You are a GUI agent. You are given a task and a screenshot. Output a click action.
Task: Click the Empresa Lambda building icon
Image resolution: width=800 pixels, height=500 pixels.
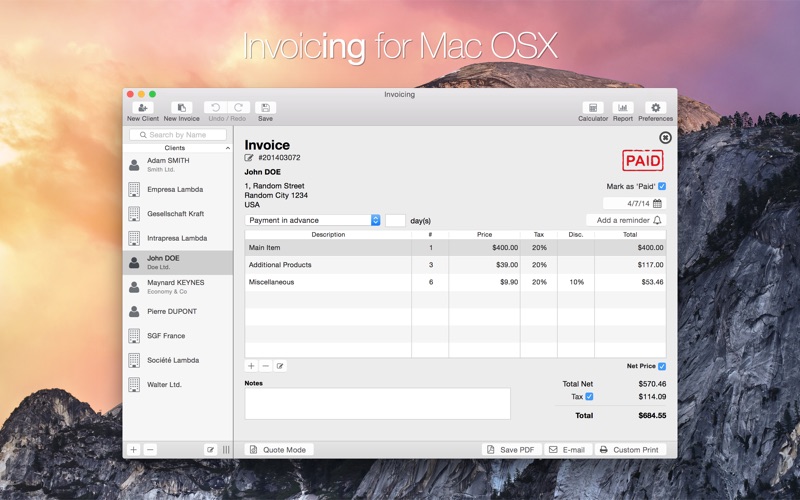(x=134, y=189)
